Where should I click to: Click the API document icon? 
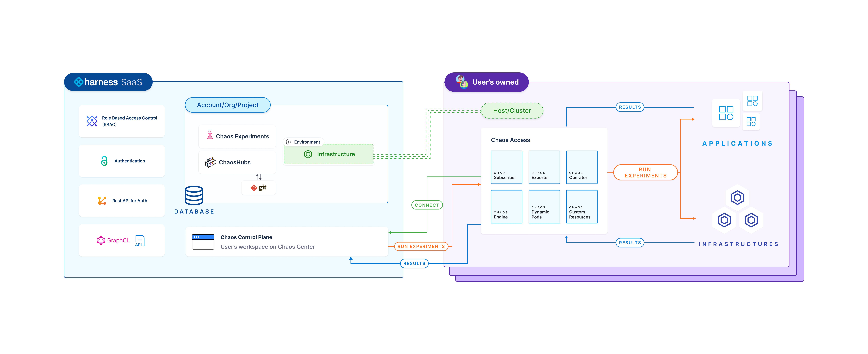[x=140, y=241]
